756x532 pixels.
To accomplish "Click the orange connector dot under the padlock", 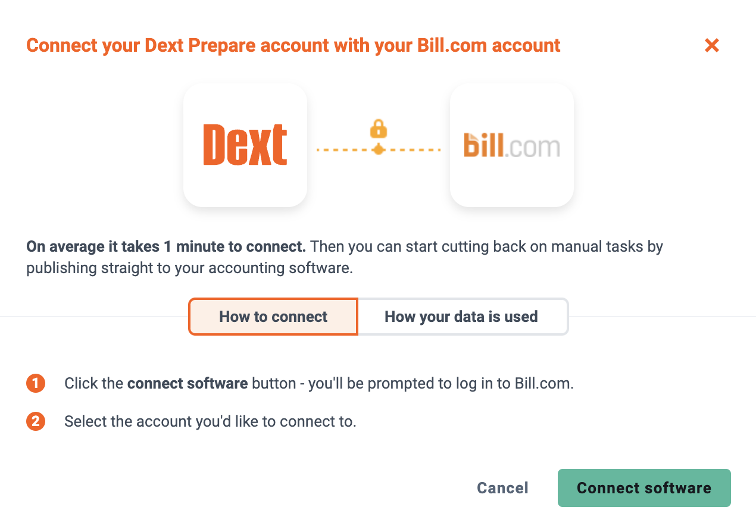I will [379, 150].
